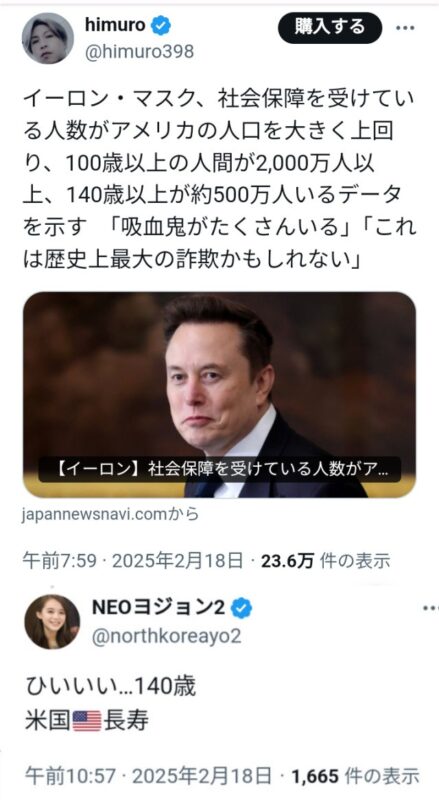Click the article caption starting 【イーロン】
This screenshot has width=439, height=800.
click(220, 469)
